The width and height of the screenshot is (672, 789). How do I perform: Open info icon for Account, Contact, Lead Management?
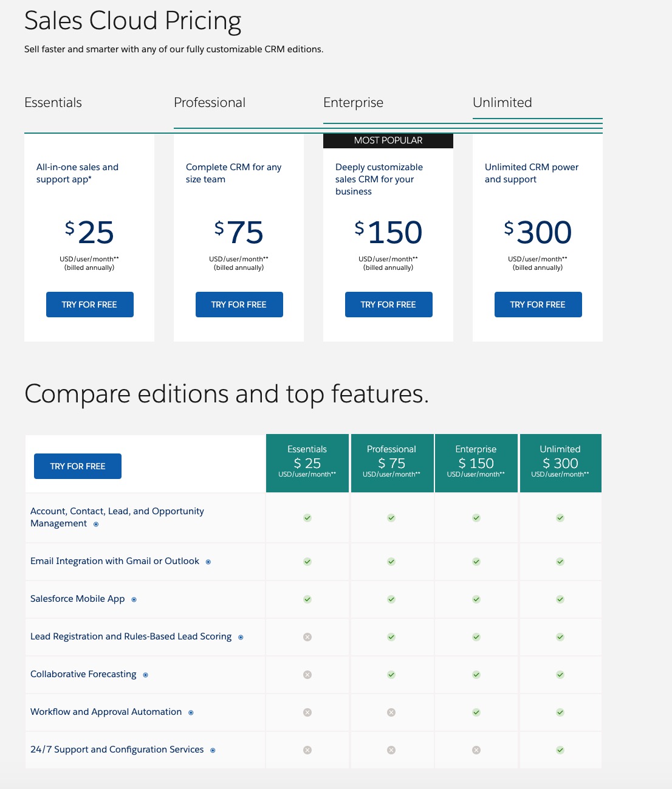pos(96,524)
